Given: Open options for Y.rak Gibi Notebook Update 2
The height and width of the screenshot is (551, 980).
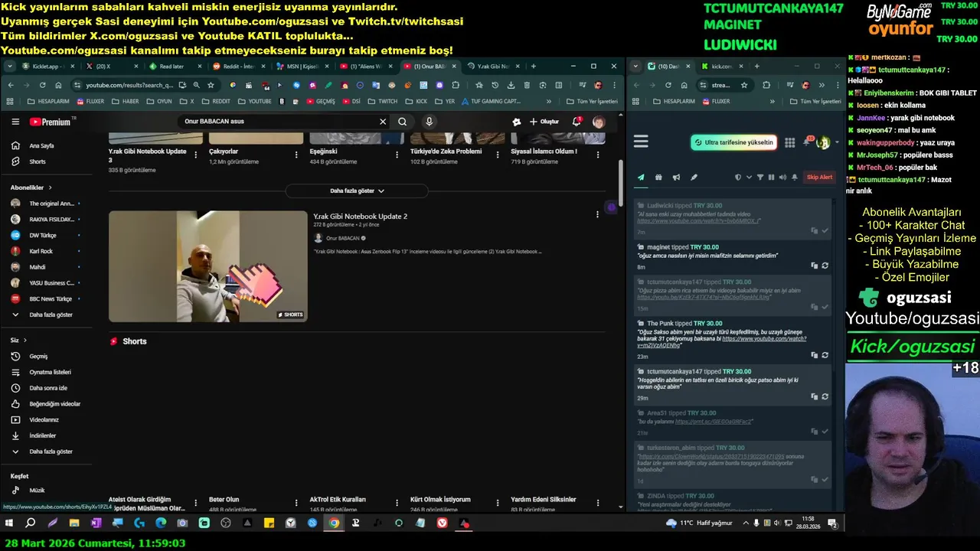Looking at the screenshot, I should click(x=597, y=215).
